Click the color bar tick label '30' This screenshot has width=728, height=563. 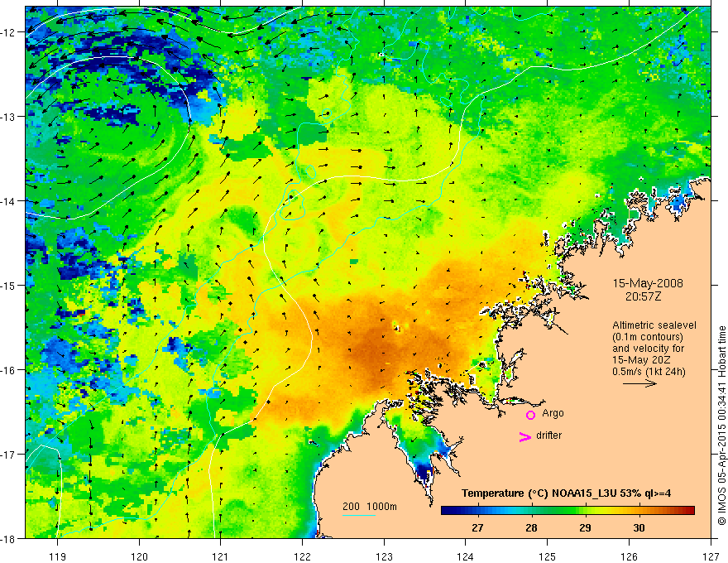point(639,528)
